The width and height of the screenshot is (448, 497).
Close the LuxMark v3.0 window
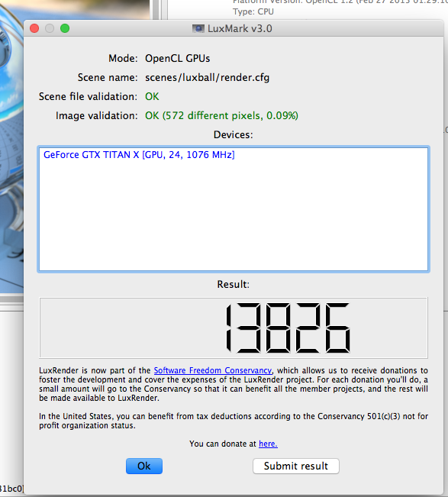coord(34,28)
